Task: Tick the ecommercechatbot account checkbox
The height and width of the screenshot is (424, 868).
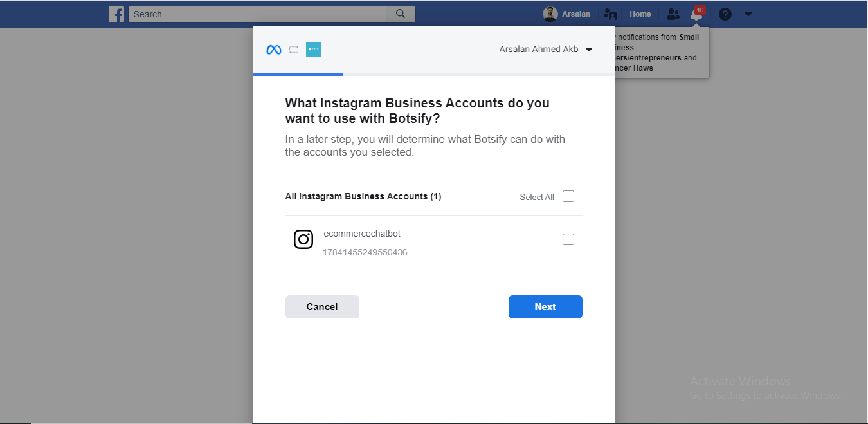Action: (568, 239)
